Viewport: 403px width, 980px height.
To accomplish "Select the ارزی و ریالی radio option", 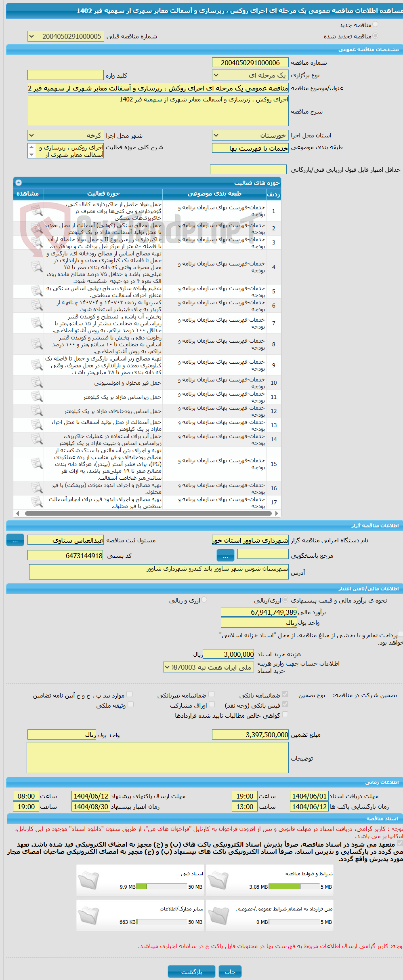I will [204, 600].
